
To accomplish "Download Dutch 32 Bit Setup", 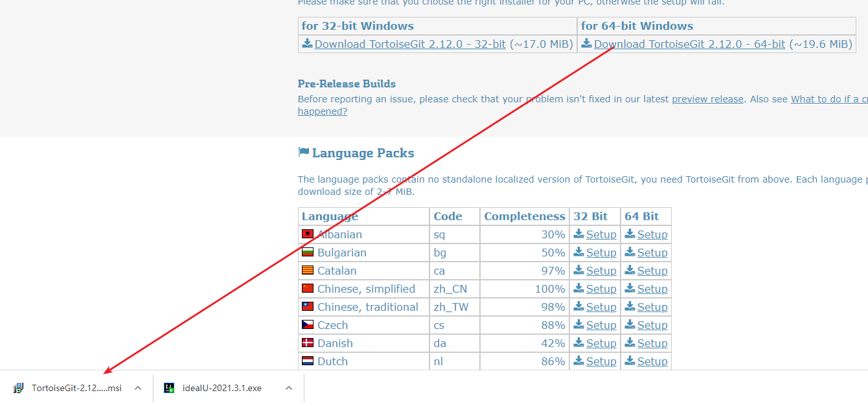I will point(601,361).
